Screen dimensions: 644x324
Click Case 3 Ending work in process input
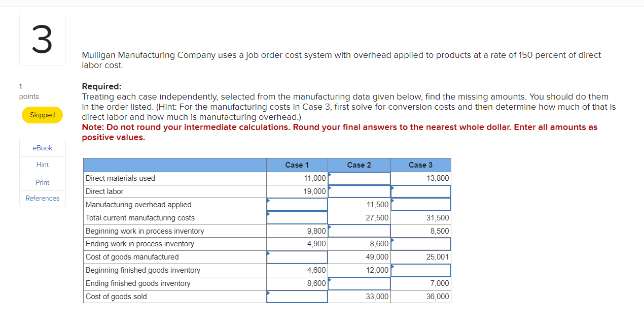[421, 244]
